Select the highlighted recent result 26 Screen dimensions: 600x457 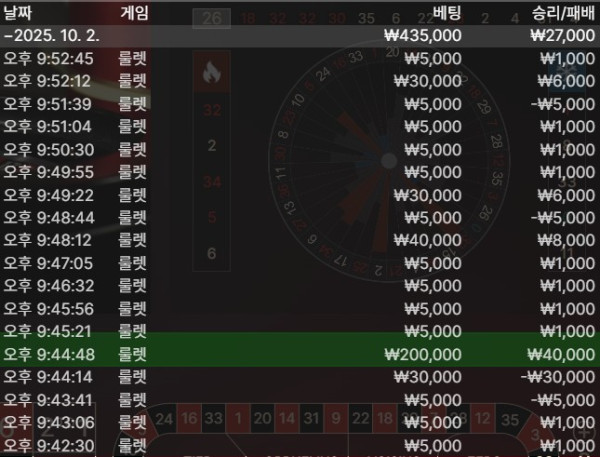pyautogui.click(x=212, y=18)
